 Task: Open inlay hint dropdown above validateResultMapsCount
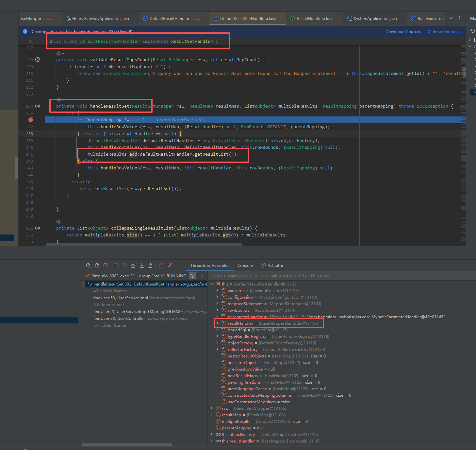click(60, 53)
